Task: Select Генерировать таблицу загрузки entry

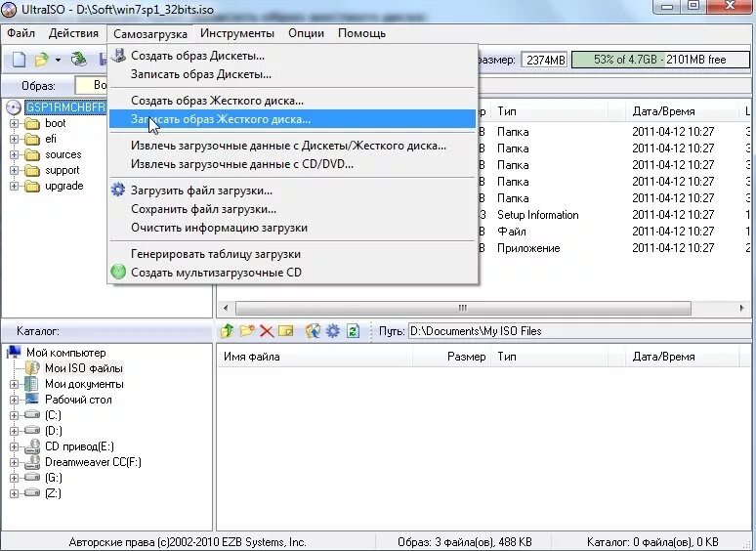Action: 292,254
